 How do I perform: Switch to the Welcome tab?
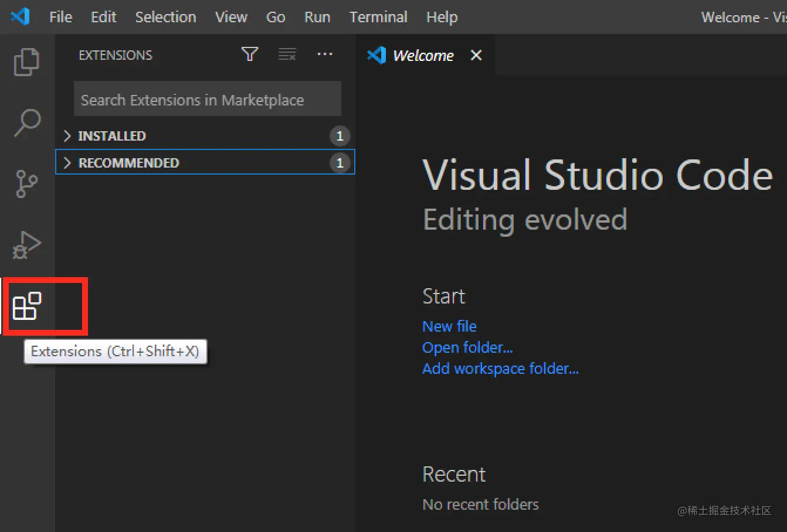click(423, 54)
